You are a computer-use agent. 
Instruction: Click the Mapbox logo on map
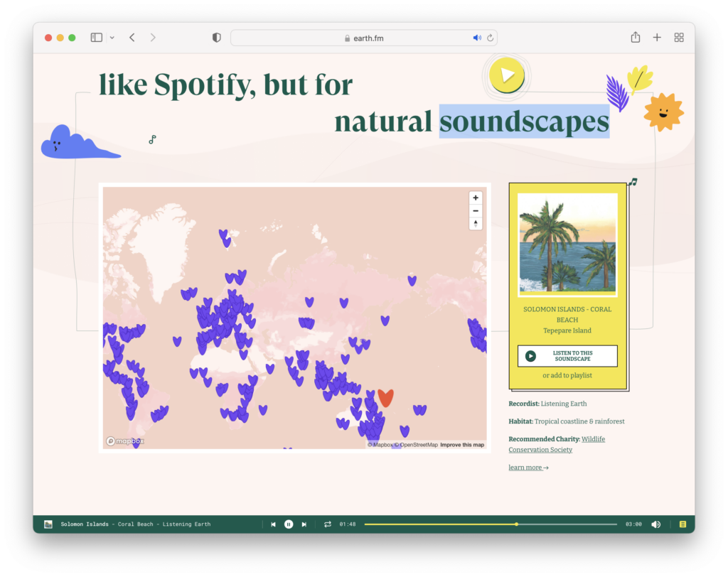click(125, 441)
